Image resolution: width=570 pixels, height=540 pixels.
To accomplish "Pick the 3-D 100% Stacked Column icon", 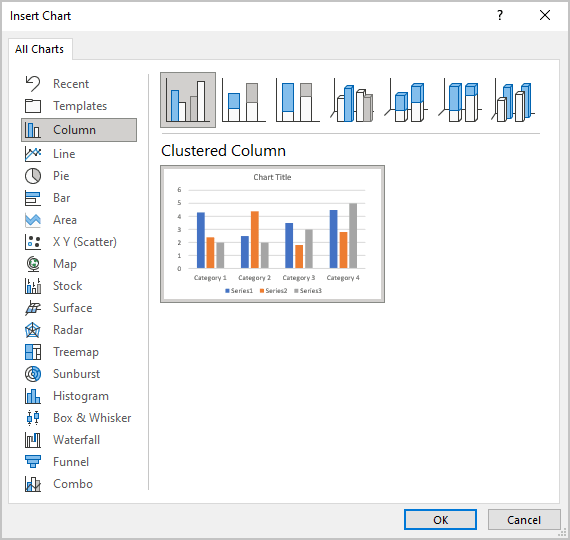I will 460,101.
